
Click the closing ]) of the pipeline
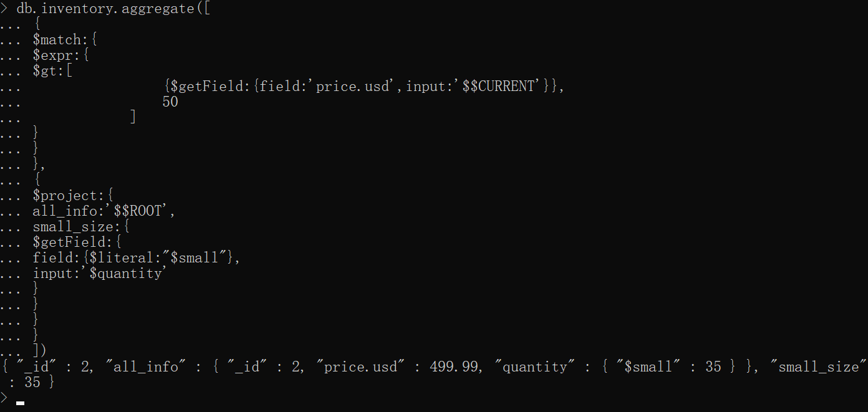point(39,351)
